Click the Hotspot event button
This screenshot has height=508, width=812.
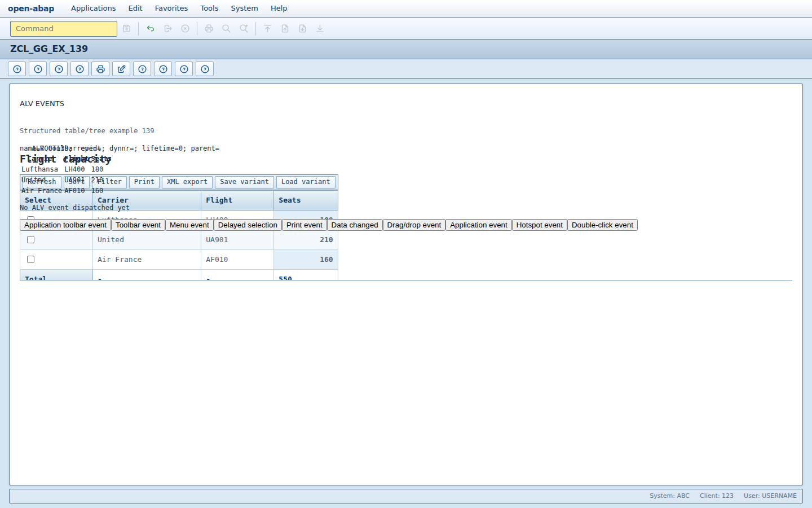tap(540, 225)
